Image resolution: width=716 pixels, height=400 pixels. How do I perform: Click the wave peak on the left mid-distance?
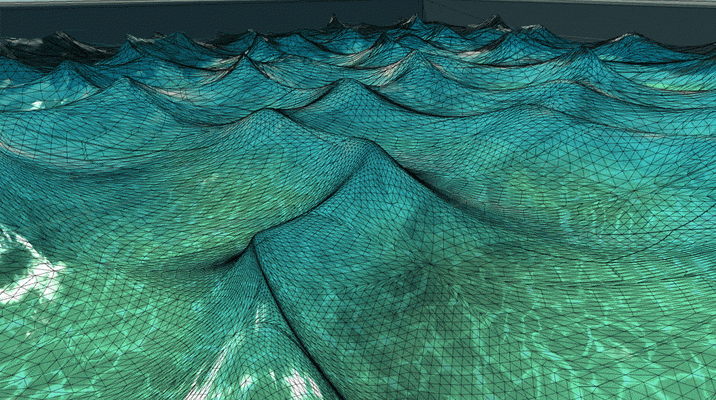[x=122, y=80]
